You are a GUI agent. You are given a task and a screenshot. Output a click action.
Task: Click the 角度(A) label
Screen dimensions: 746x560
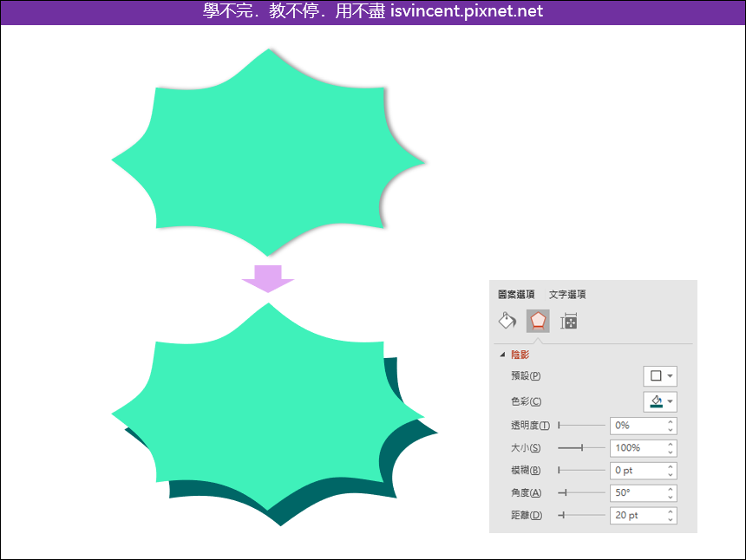point(527,493)
